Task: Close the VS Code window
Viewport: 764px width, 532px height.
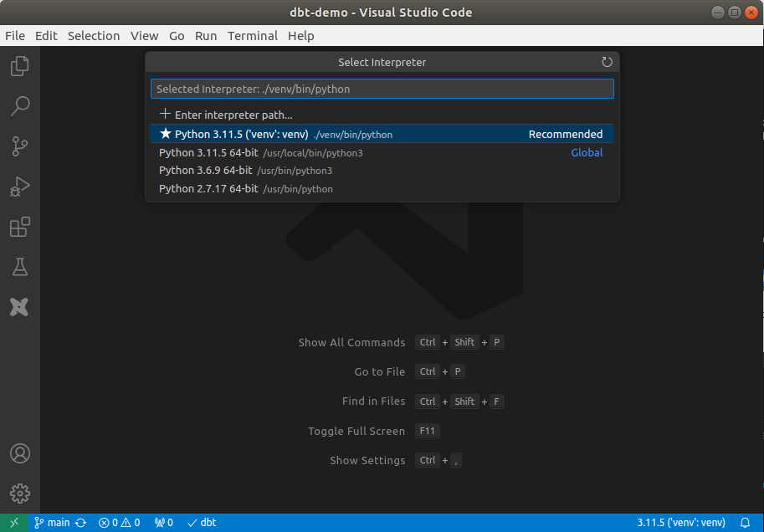Action: [x=751, y=13]
